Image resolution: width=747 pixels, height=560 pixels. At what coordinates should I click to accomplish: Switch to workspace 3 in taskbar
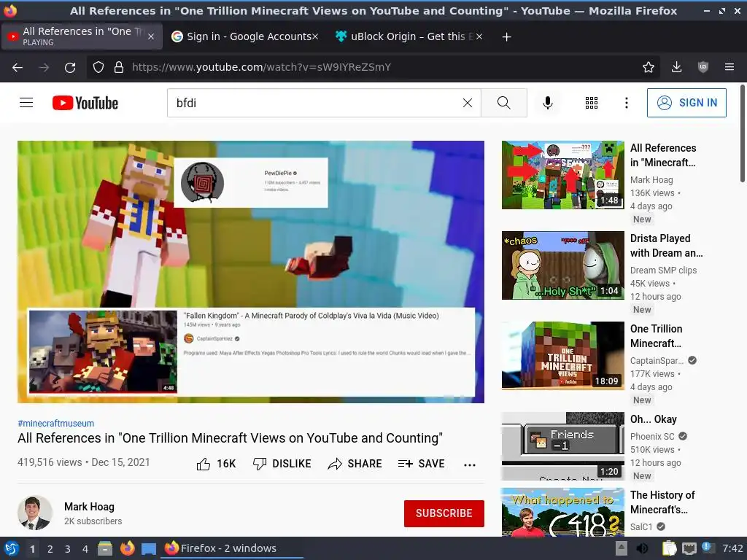point(68,549)
